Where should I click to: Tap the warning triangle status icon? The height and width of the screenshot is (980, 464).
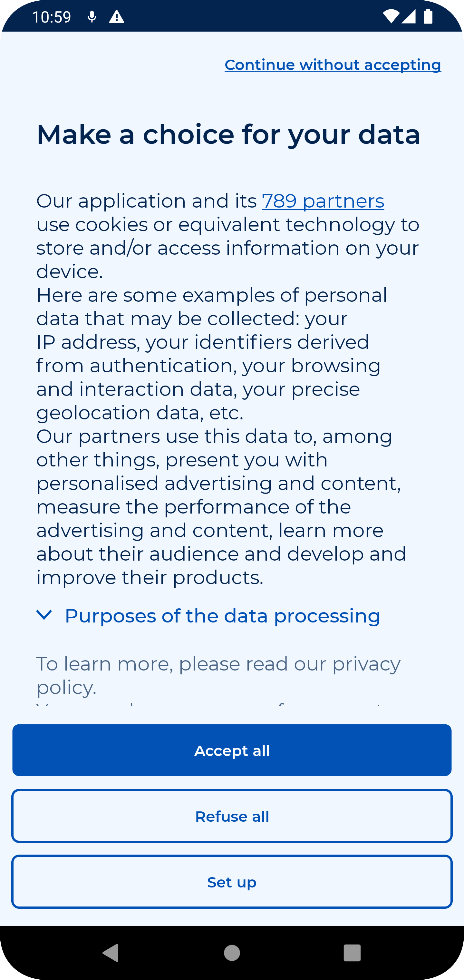pyautogui.click(x=116, y=17)
